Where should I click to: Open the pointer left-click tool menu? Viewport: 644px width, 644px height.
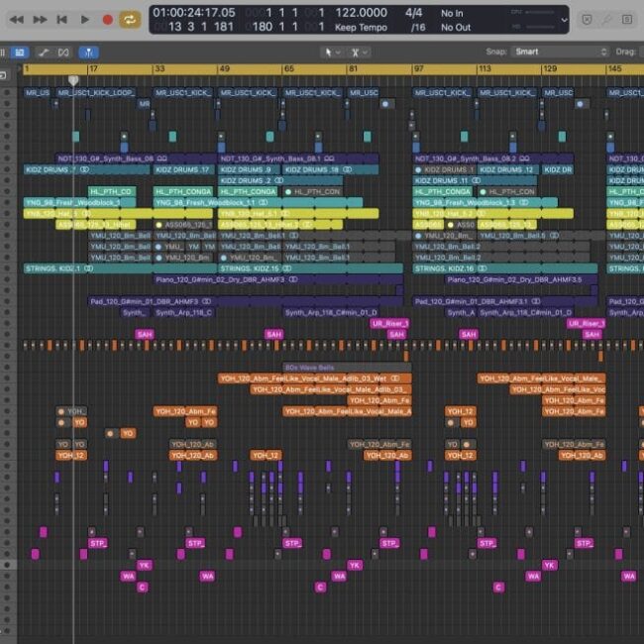pos(330,52)
